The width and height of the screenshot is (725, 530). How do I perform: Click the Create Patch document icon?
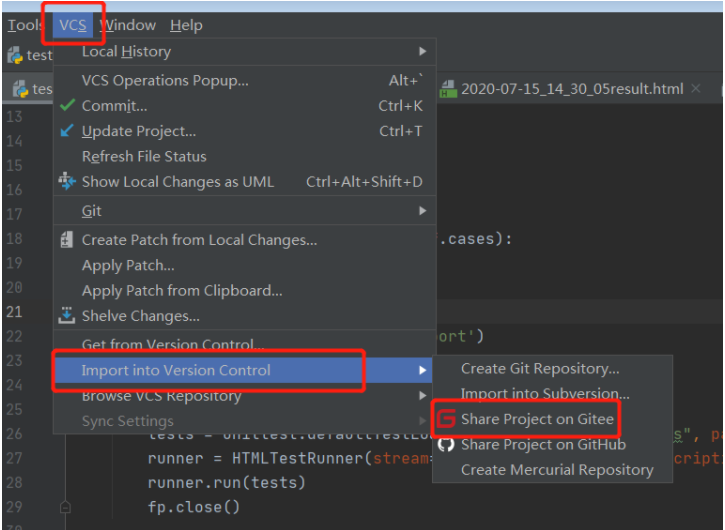[67, 240]
